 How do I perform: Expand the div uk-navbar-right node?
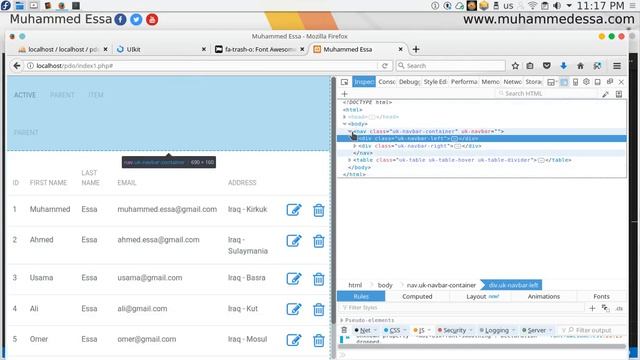click(x=355, y=146)
